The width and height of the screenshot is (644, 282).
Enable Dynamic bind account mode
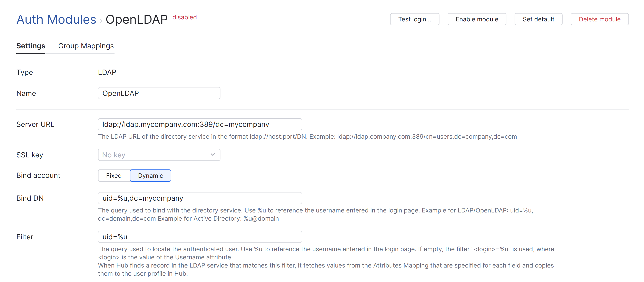(150, 175)
